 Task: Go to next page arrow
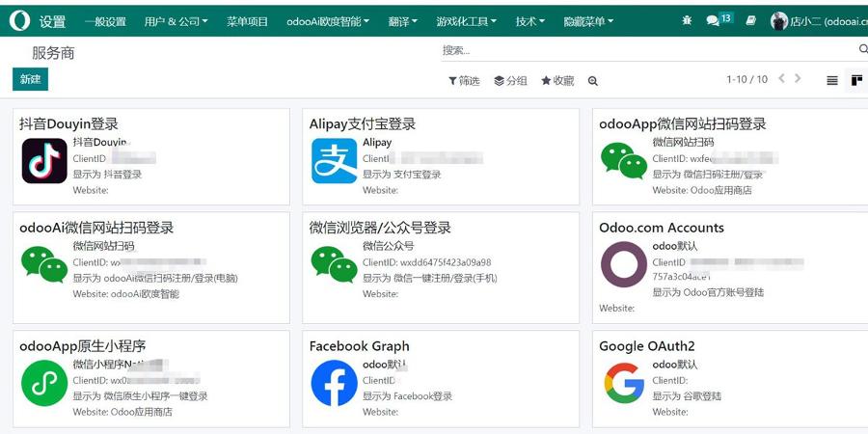coord(798,79)
